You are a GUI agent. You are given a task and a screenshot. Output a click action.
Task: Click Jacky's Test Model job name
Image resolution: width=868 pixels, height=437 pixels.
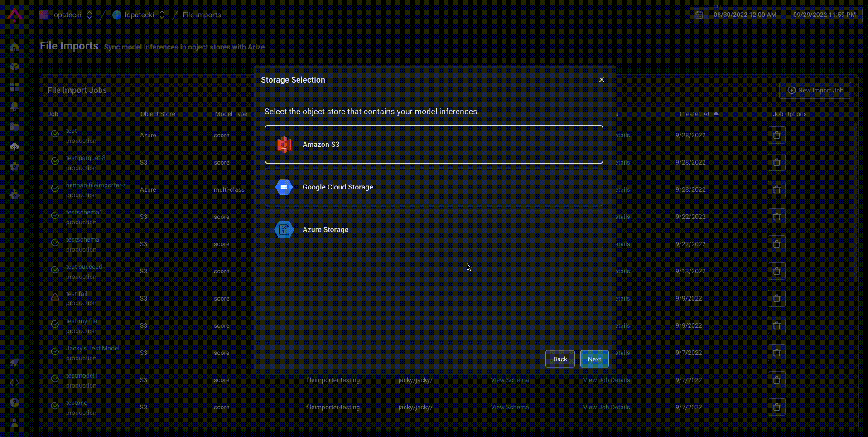[92, 348]
